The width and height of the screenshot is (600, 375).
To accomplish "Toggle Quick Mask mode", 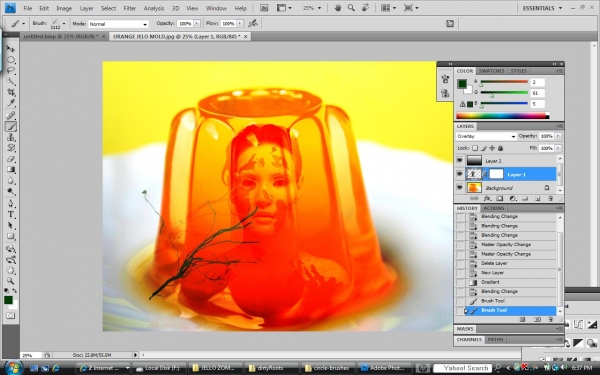I will [x=10, y=316].
